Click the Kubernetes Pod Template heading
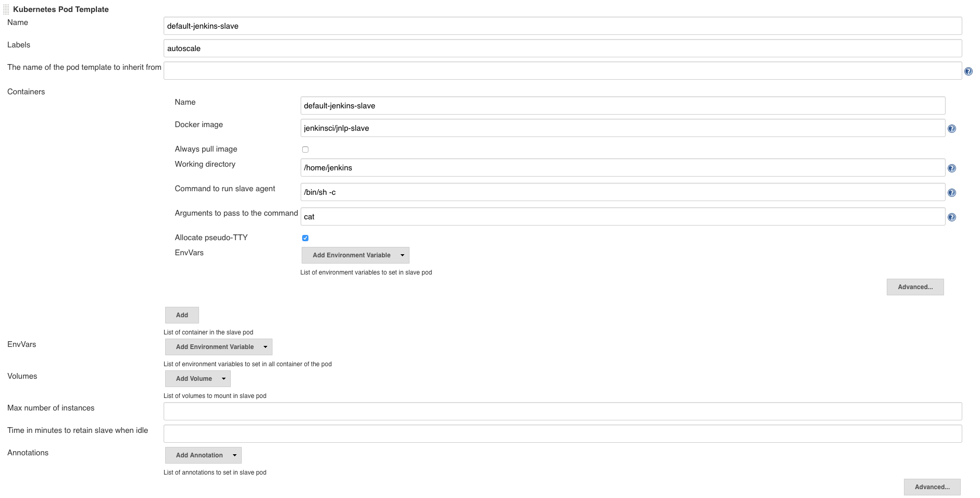The image size is (980, 498). click(61, 9)
